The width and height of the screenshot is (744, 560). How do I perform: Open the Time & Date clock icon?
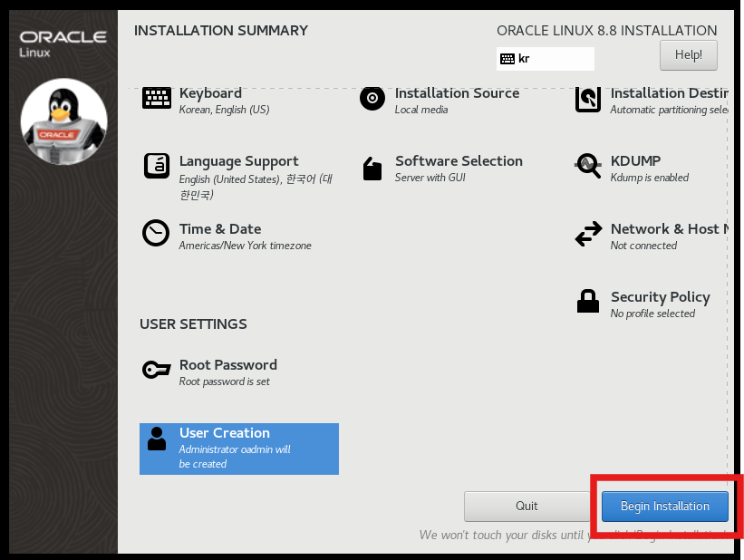(156, 233)
